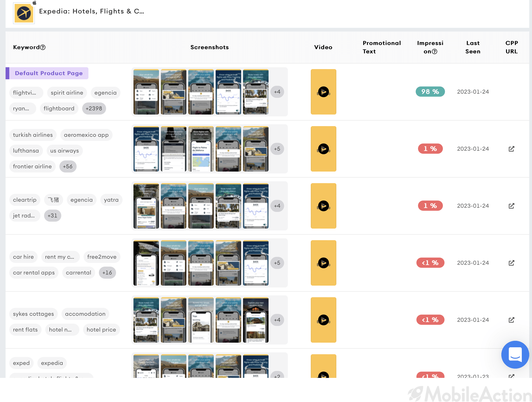Play the video in cleartrip row
This screenshot has height=402, width=532.
tap(324, 206)
